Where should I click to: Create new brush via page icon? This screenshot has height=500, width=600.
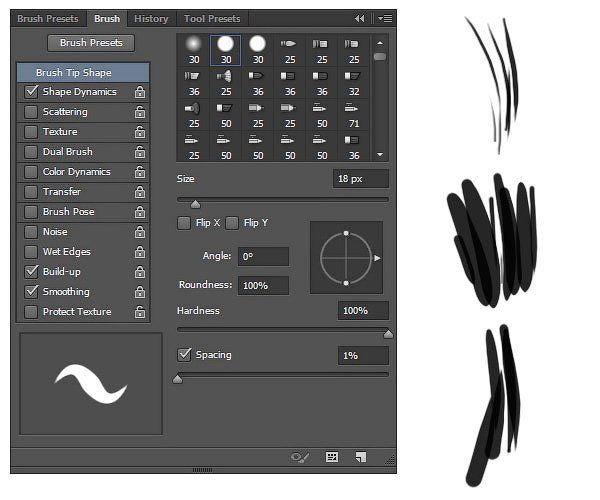(360, 457)
